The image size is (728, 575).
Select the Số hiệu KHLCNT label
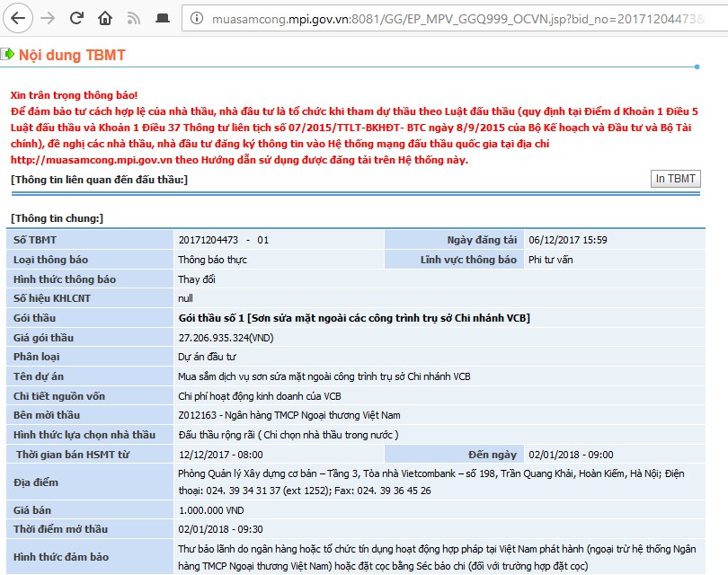coord(52,298)
